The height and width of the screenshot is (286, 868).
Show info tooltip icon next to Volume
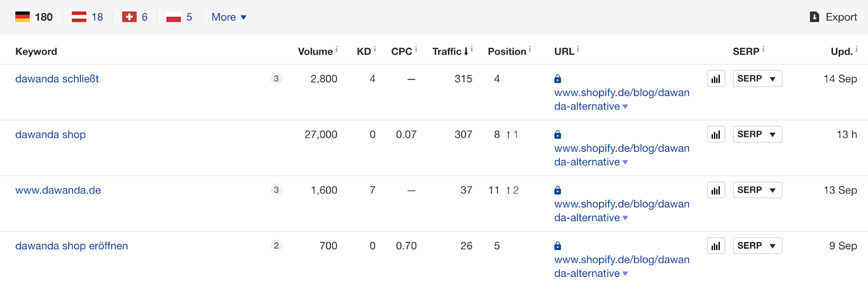click(336, 49)
